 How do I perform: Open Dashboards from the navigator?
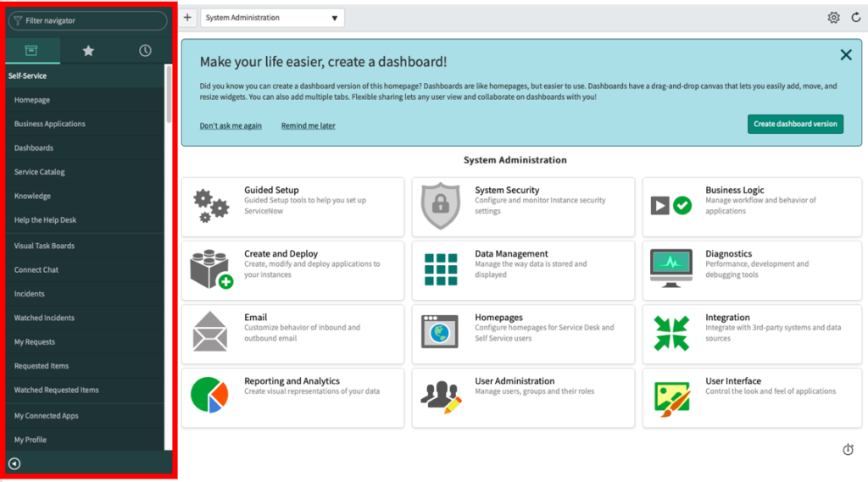pyautogui.click(x=85, y=147)
